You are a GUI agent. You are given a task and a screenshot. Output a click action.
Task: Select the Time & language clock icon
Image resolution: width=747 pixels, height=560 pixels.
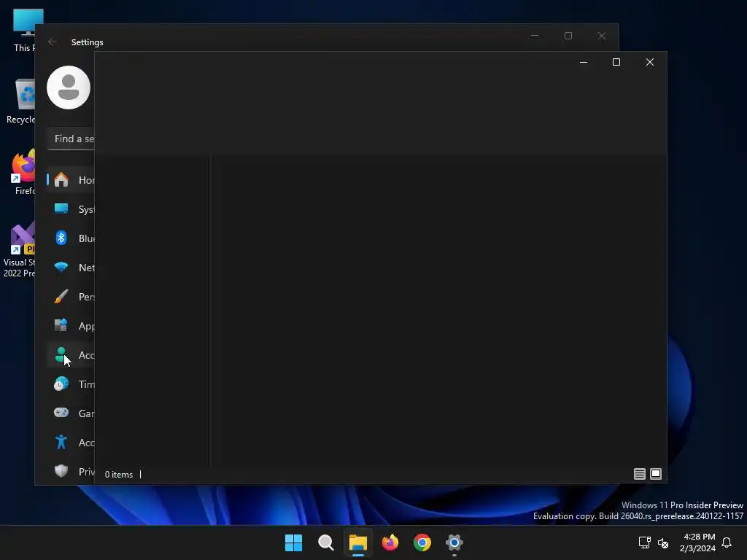click(x=61, y=384)
